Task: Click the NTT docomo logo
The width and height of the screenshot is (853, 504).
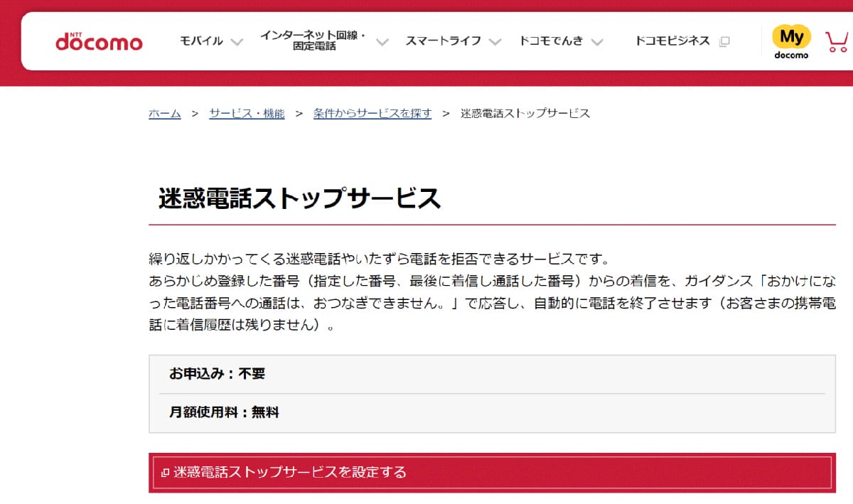Action: click(x=99, y=41)
